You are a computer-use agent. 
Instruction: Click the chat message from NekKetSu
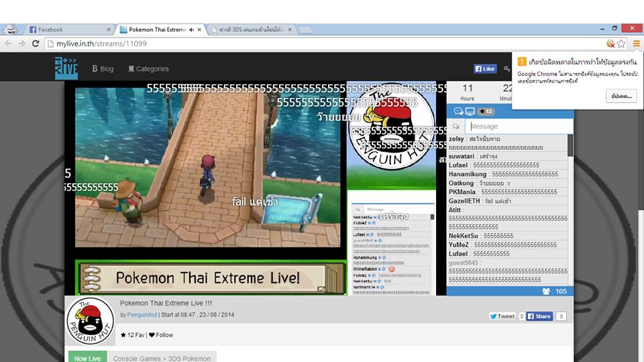[x=508, y=236]
